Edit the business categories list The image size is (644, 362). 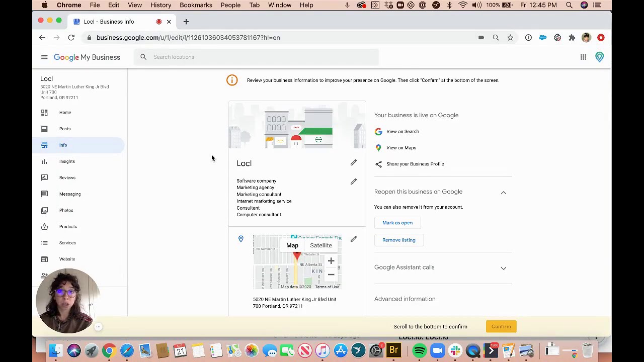354,182
